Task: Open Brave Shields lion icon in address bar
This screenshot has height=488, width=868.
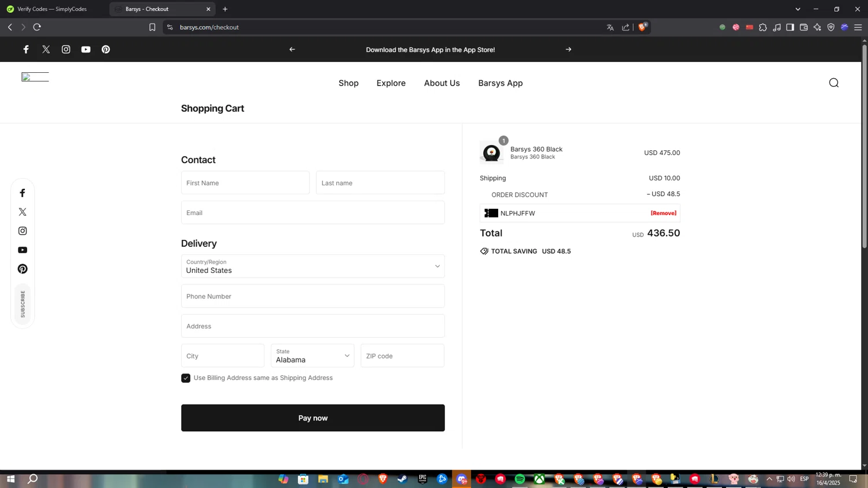Action: point(642,27)
